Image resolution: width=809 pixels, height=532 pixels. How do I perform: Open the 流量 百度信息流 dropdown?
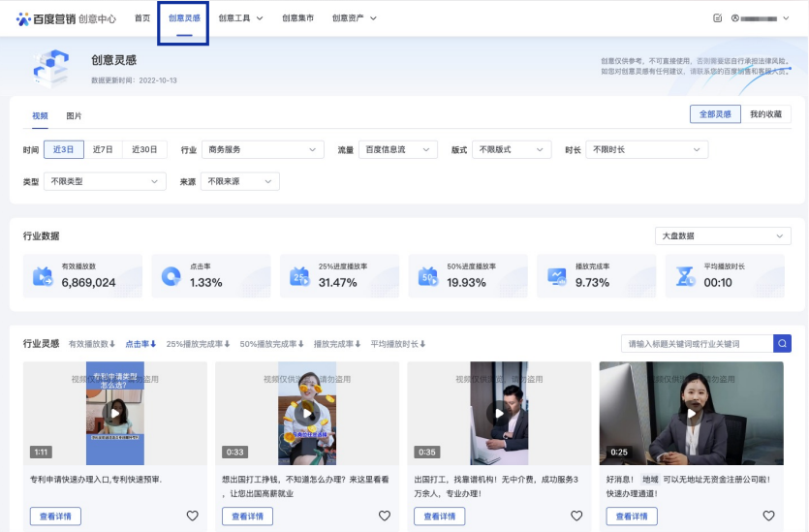[x=398, y=150]
